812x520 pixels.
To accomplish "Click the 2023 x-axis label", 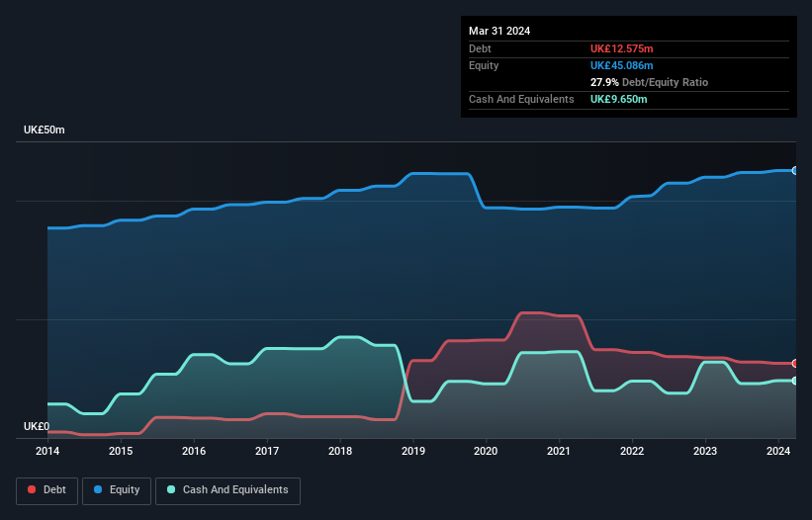I will [x=705, y=451].
